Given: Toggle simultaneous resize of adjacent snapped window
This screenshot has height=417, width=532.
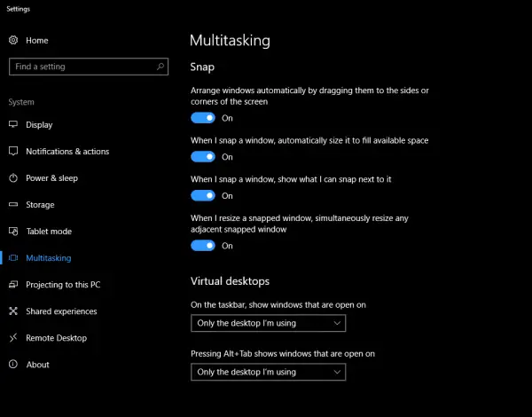Looking at the screenshot, I should [203, 246].
